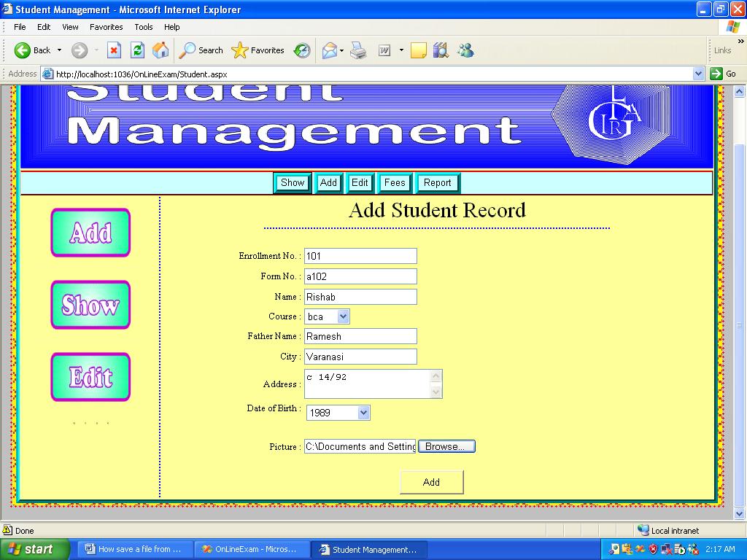Select the Refresh icon on the toolbar
This screenshot has width=747, height=560.
click(137, 50)
